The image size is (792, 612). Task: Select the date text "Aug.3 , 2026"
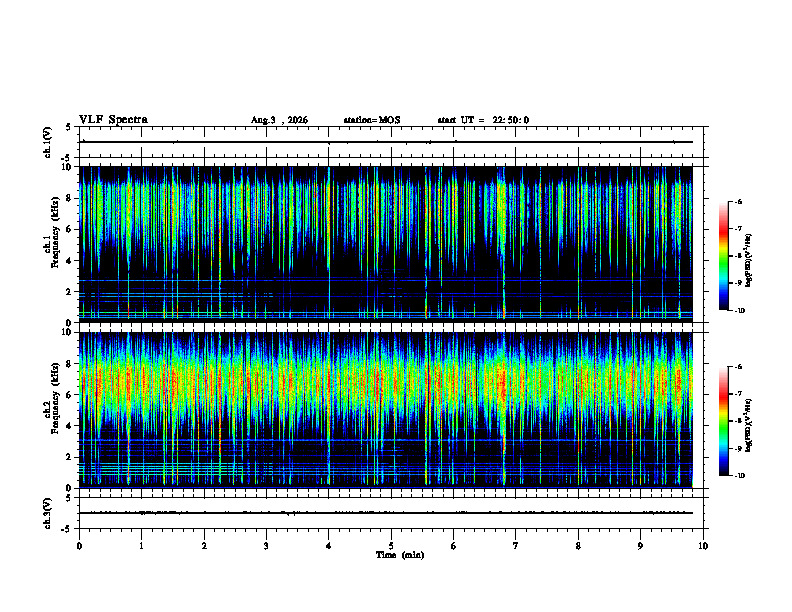tap(279, 120)
